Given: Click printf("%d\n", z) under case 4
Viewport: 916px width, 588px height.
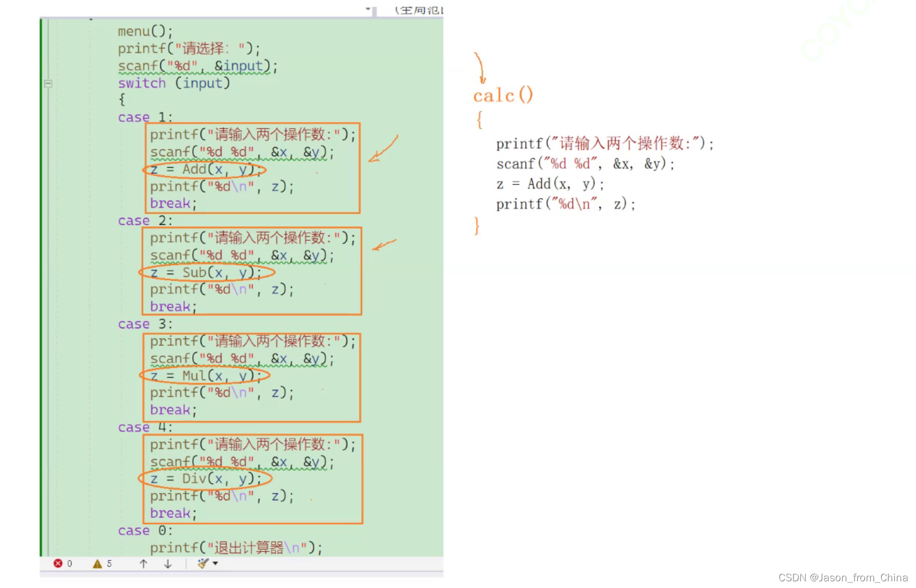Looking at the screenshot, I should [x=222, y=496].
